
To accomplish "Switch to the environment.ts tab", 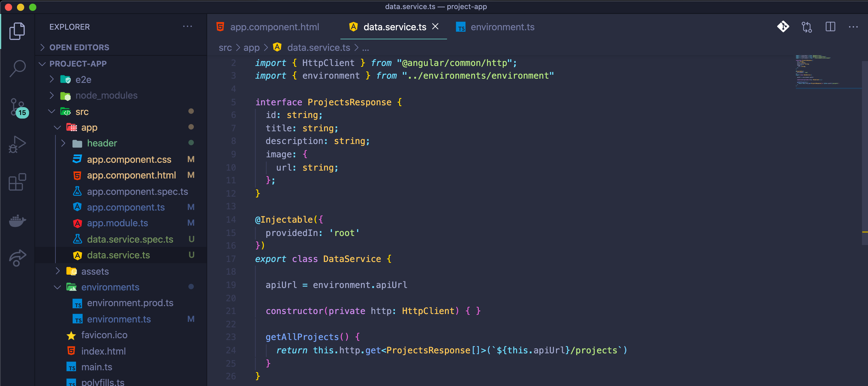I will pyautogui.click(x=502, y=27).
